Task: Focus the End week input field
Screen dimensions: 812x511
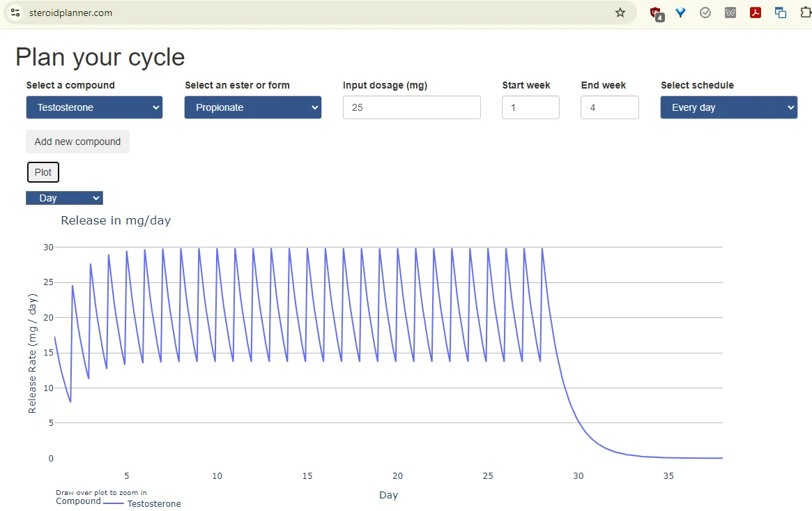Action: pyautogui.click(x=609, y=107)
